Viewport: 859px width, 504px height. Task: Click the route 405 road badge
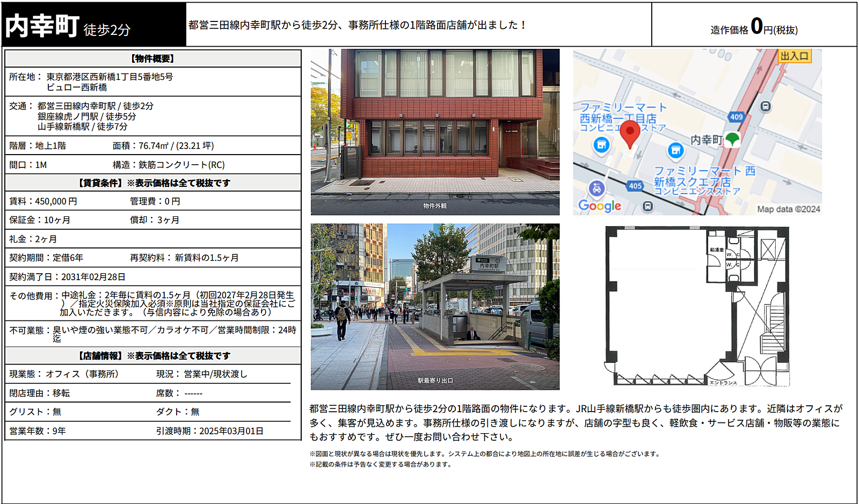pos(635,186)
